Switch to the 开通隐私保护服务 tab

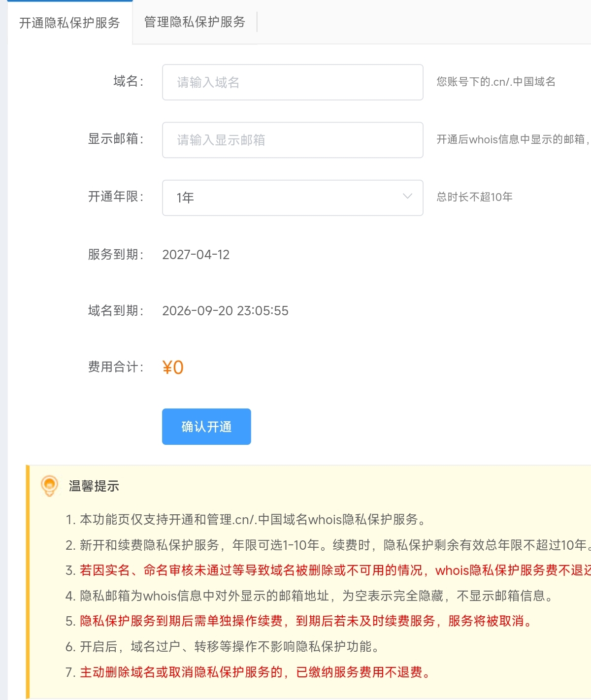tap(69, 23)
